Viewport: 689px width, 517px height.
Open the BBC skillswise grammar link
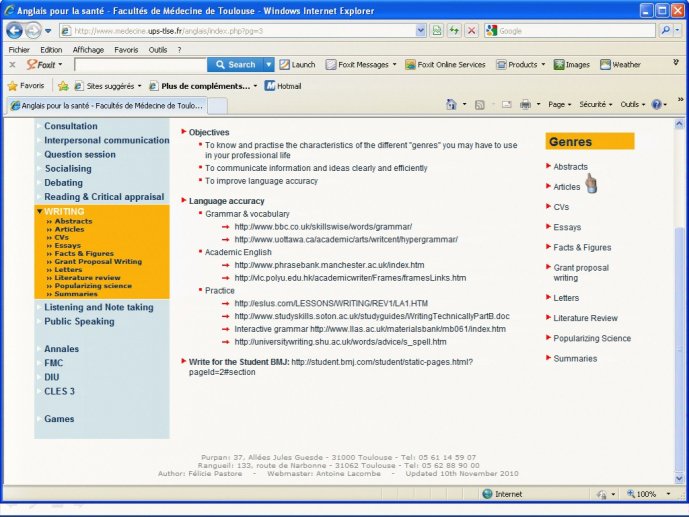click(x=323, y=227)
